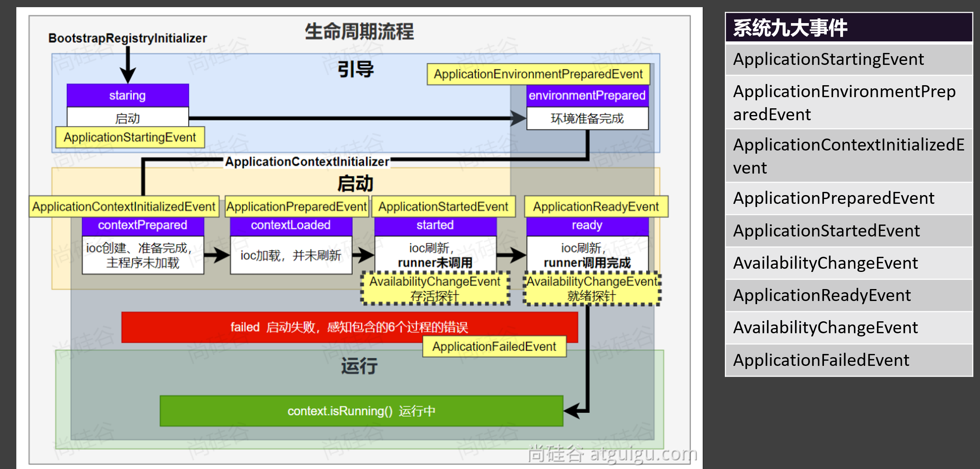Click ApplicationReadyEvent row in right table
The height and width of the screenshot is (469, 980).
click(x=849, y=295)
